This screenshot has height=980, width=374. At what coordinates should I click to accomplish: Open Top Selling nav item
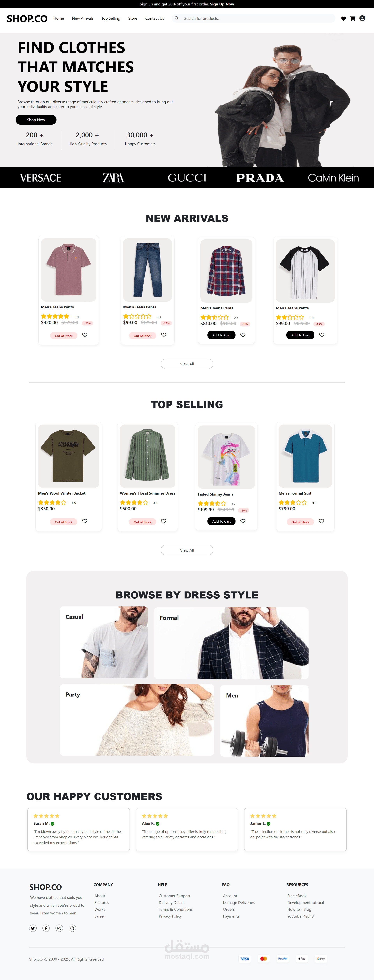coord(111,18)
